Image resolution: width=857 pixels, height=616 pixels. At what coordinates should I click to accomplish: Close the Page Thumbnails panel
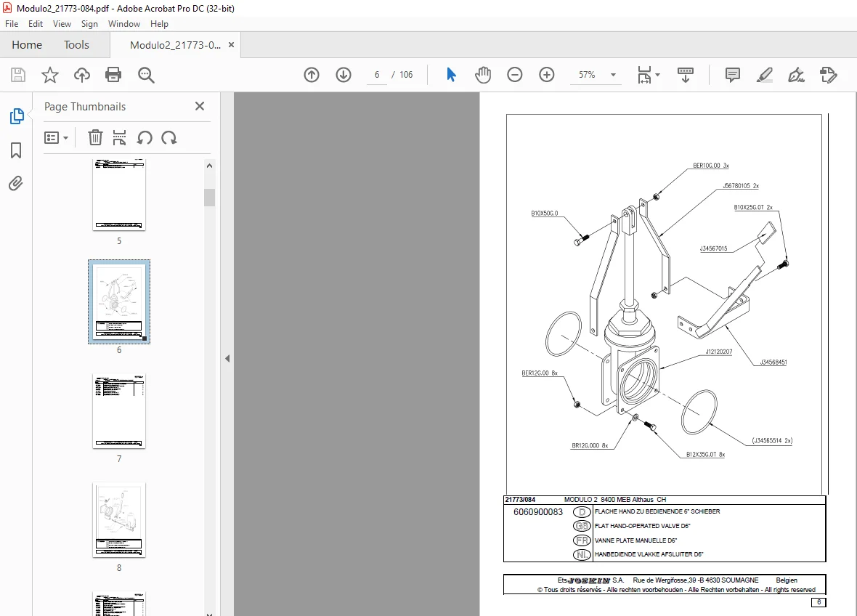point(200,106)
